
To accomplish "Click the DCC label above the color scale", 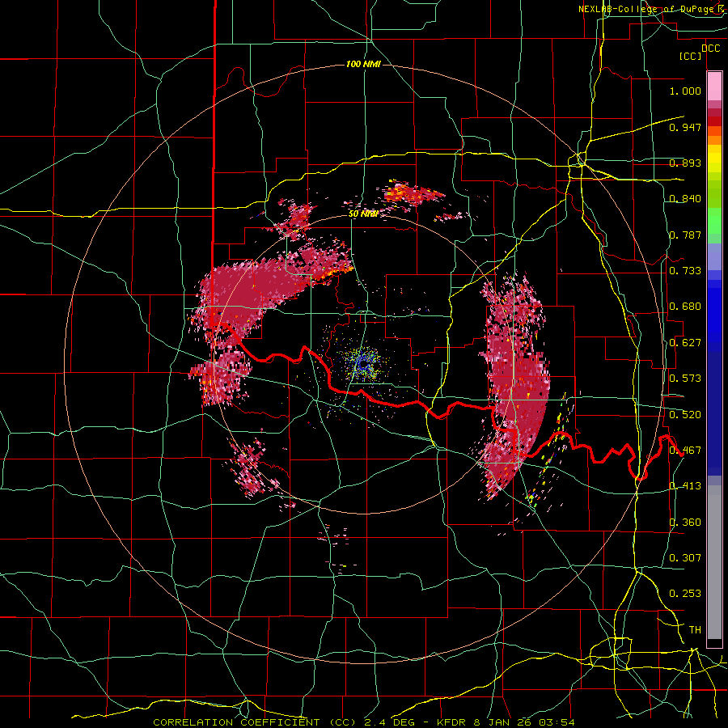I will (x=710, y=49).
